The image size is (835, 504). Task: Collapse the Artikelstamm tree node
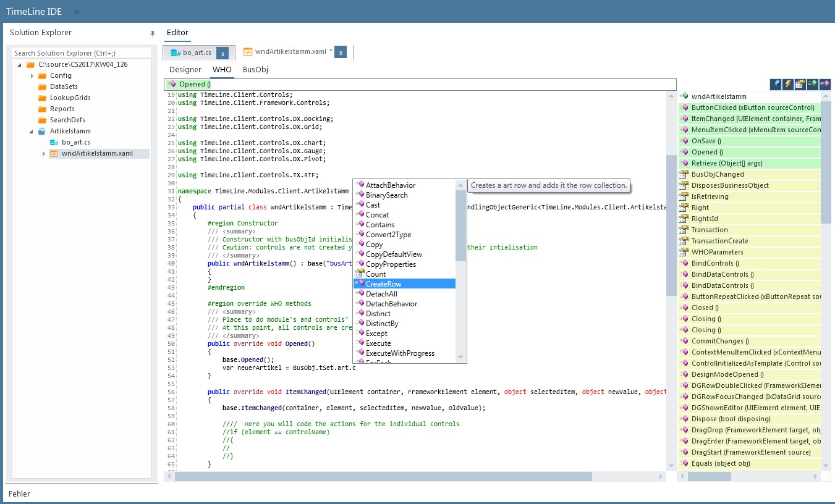coord(32,131)
